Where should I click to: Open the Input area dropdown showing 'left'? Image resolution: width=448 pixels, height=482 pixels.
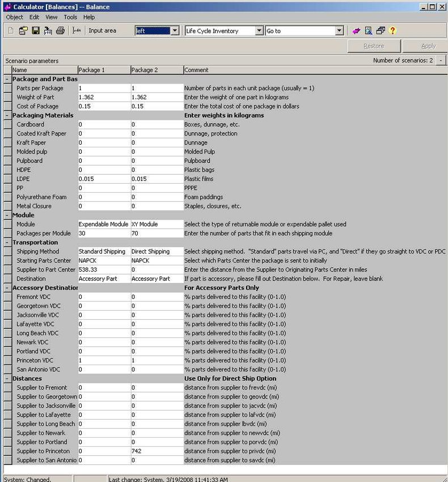pyautogui.click(x=175, y=31)
